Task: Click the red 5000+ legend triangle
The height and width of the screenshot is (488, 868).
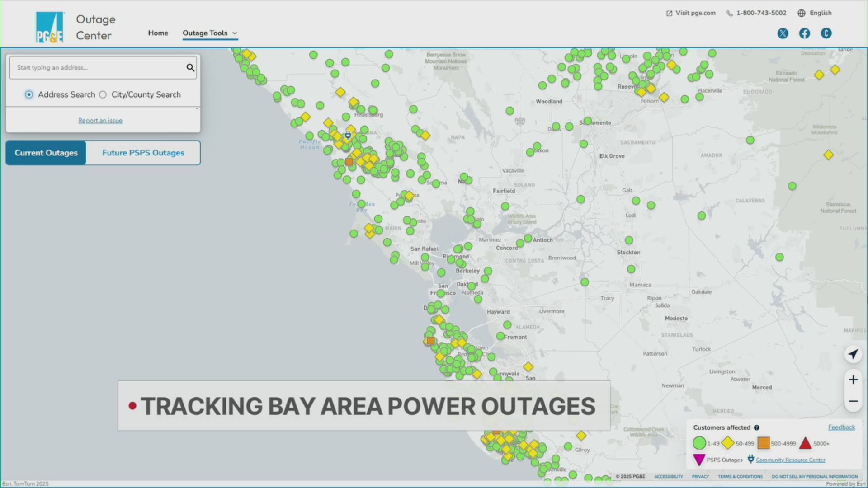Action: pyautogui.click(x=806, y=443)
